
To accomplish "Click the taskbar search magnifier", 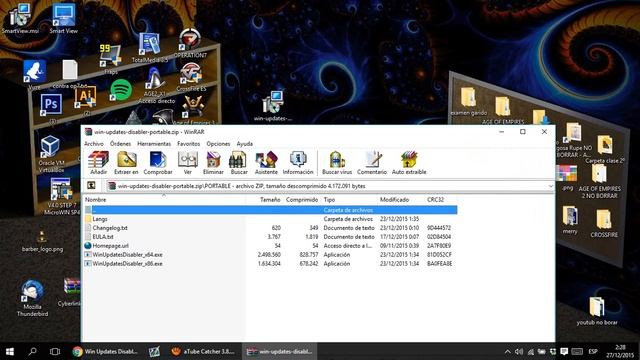I will click(32, 351).
